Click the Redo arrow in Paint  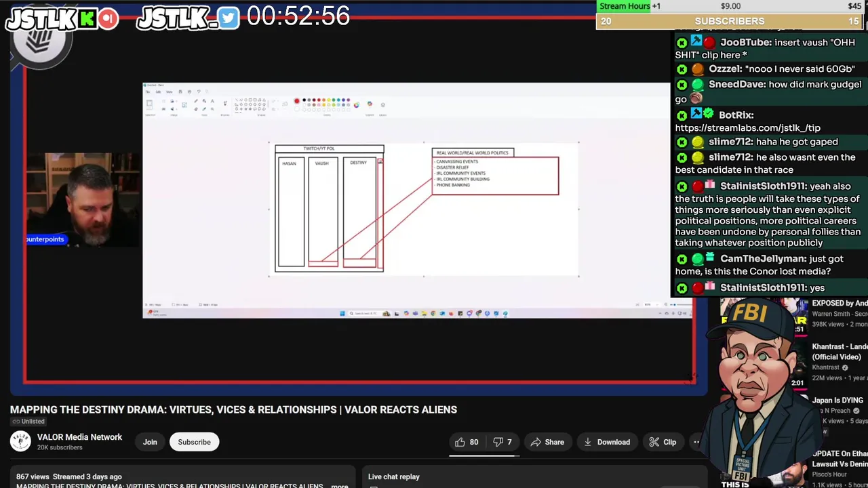tap(207, 91)
